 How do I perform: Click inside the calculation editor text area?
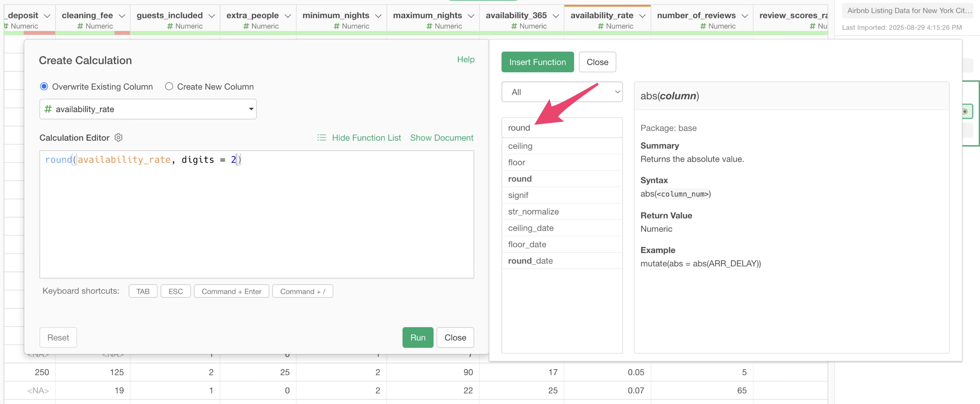(x=256, y=214)
